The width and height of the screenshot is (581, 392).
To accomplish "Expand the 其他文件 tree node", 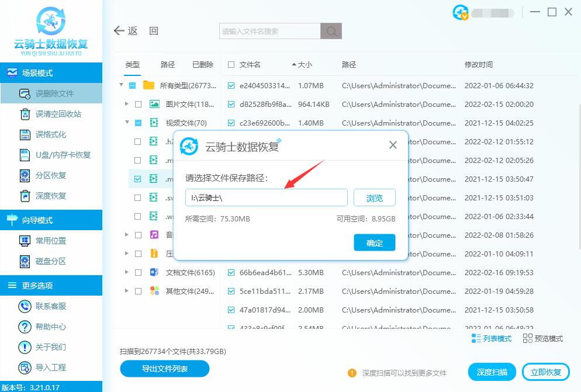I will pyautogui.click(x=127, y=290).
